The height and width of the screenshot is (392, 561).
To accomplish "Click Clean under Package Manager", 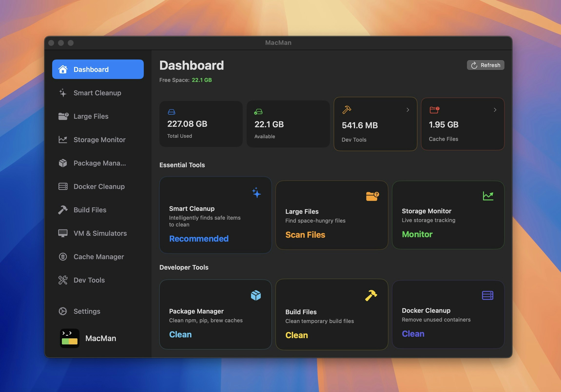I will [180, 334].
